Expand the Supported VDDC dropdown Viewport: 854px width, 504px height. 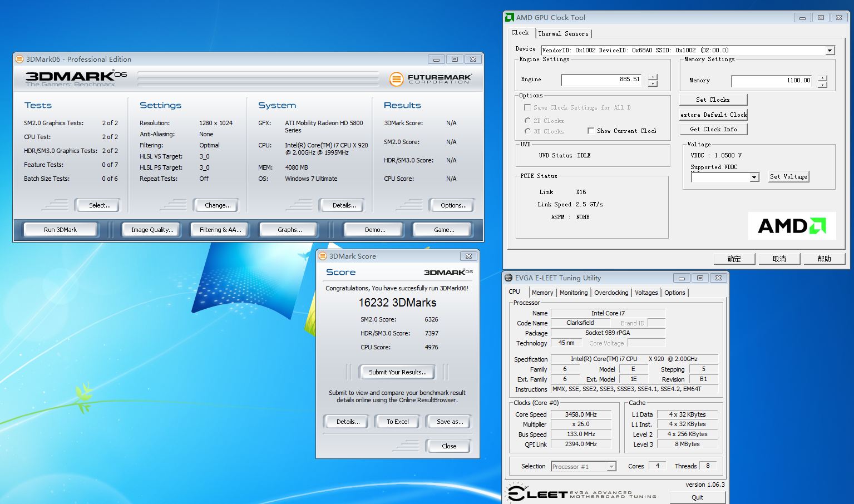tap(754, 177)
